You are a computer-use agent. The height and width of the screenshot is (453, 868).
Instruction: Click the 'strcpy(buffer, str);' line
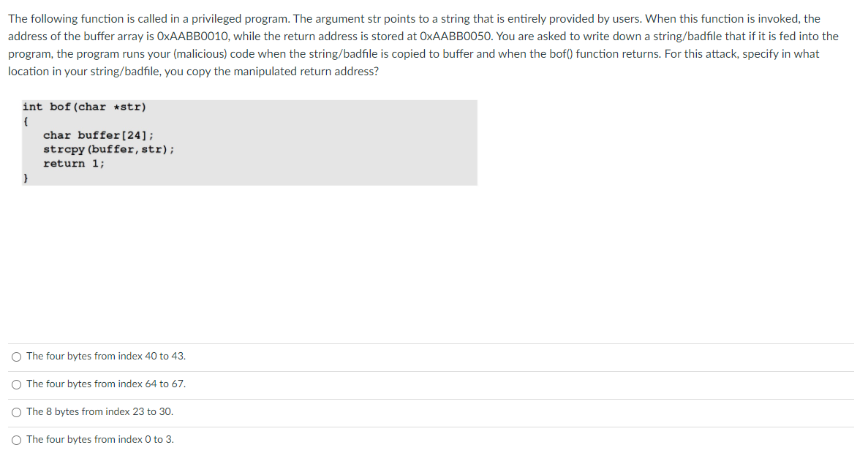click(x=108, y=149)
